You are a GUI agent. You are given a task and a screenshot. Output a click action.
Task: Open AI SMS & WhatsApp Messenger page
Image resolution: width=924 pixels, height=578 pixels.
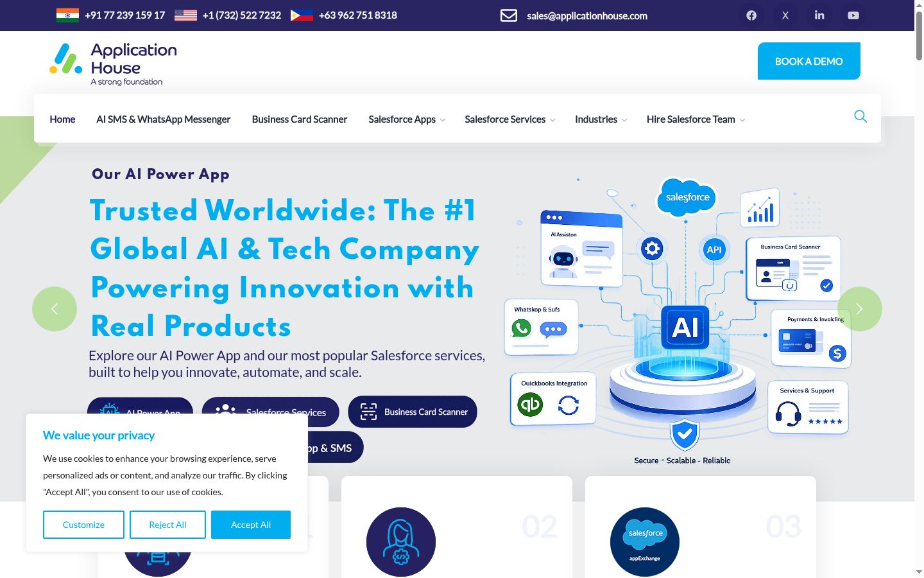(163, 119)
